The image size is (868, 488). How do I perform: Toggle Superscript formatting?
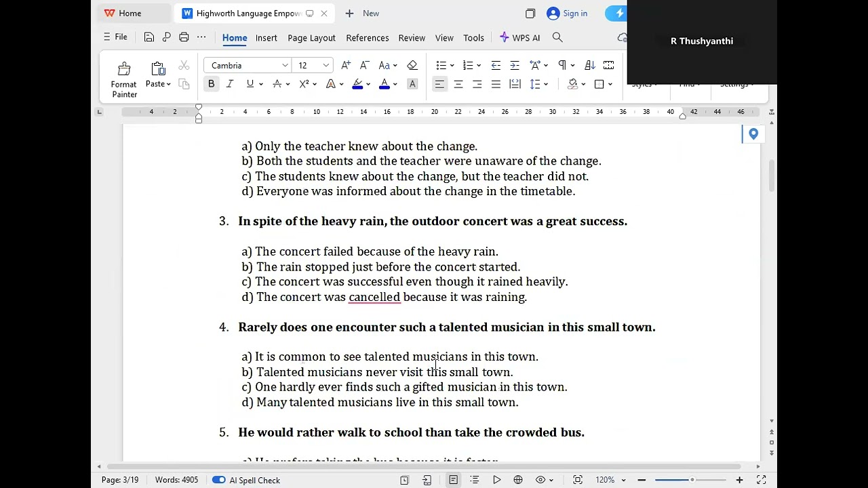coord(304,84)
